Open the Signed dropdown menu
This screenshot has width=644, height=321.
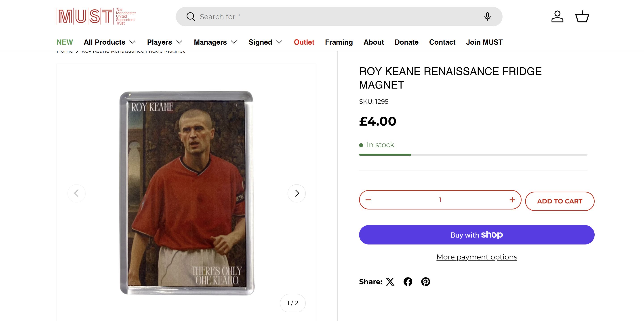point(265,42)
